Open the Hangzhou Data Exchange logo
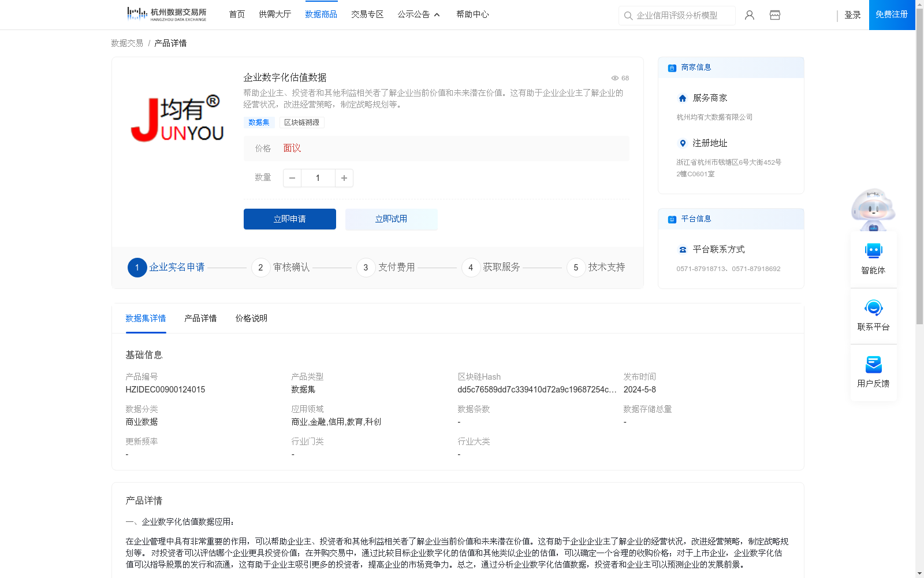Viewport: 924px width, 578px height. coord(166,14)
